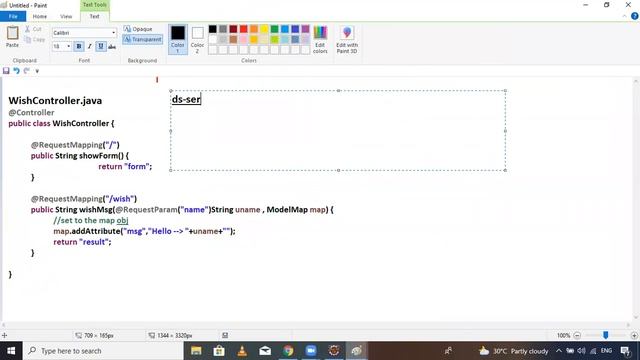Redo using quick access toolbar icon
Viewport: 640px width, 360px height.
[27, 71]
